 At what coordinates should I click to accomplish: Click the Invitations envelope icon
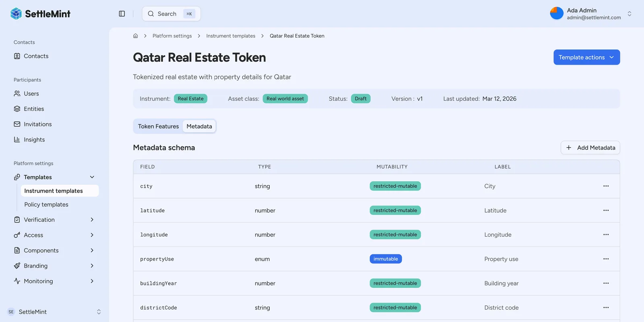pos(17,124)
